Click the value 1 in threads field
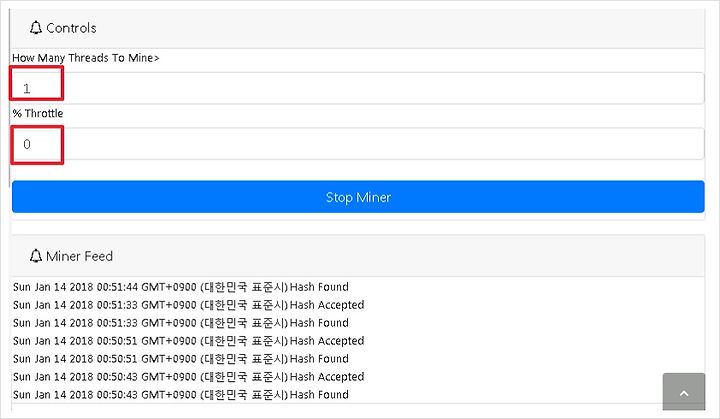The height and width of the screenshot is (419, 720). (x=27, y=88)
